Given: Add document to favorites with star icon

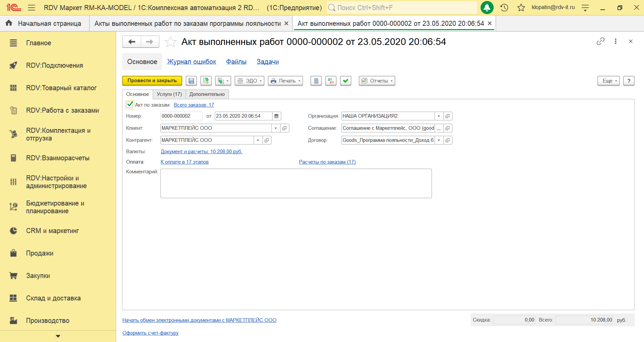Looking at the screenshot, I should (170, 42).
